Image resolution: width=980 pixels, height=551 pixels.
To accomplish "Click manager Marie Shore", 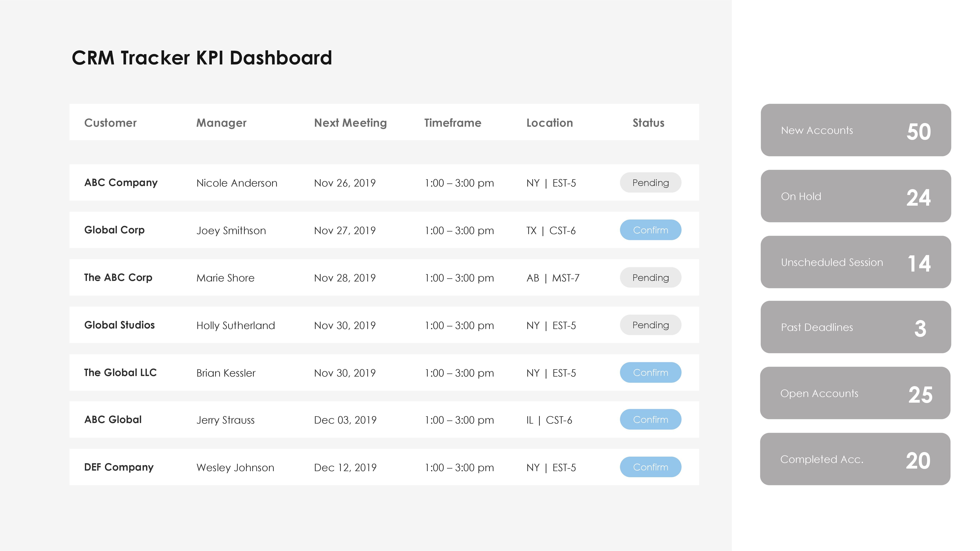I will [x=225, y=278].
